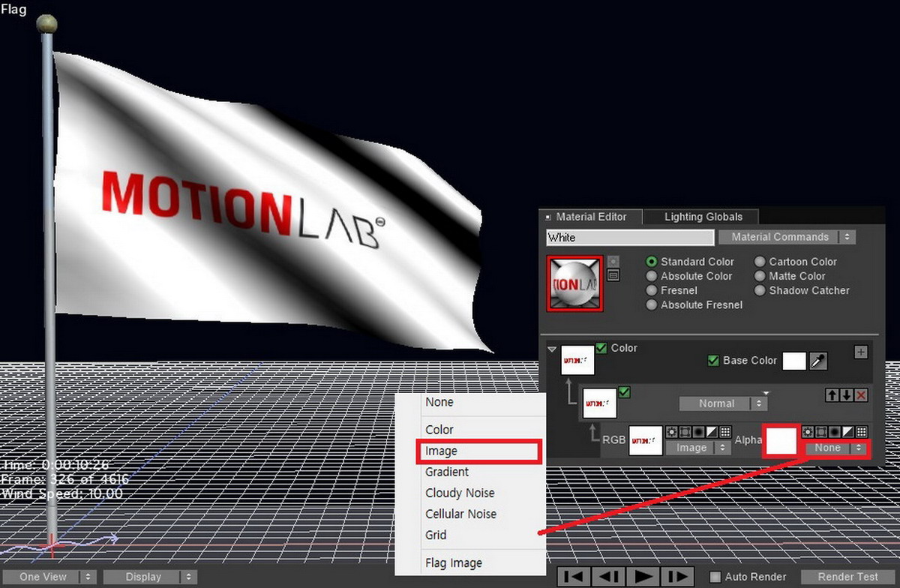Add a new layer with plus icon
The width and height of the screenshot is (900, 588).
click(861, 352)
